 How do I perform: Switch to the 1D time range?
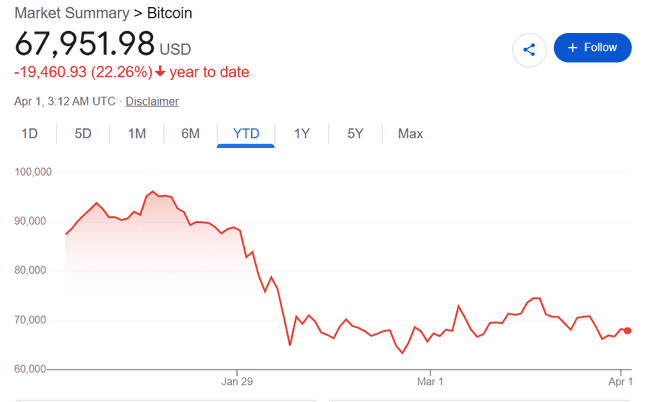(x=30, y=133)
